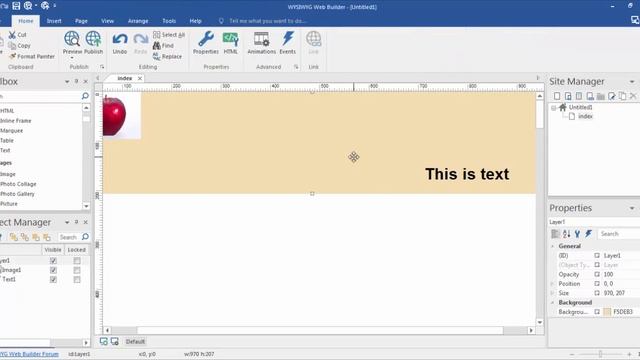
Task: Collapse the Untitled1 site tree node
Action: click(553, 108)
